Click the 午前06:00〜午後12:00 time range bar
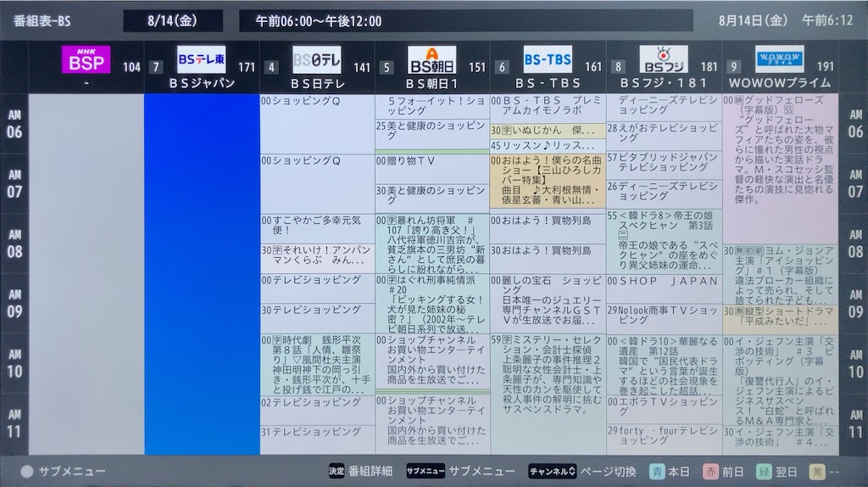Image resolution: width=868 pixels, height=487 pixels. click(466, 21)
